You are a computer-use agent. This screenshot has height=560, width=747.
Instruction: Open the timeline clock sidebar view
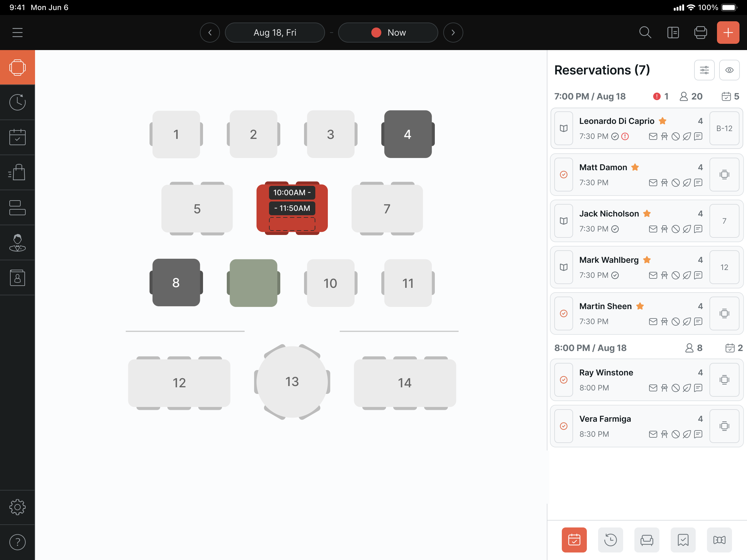coord(18,102)
